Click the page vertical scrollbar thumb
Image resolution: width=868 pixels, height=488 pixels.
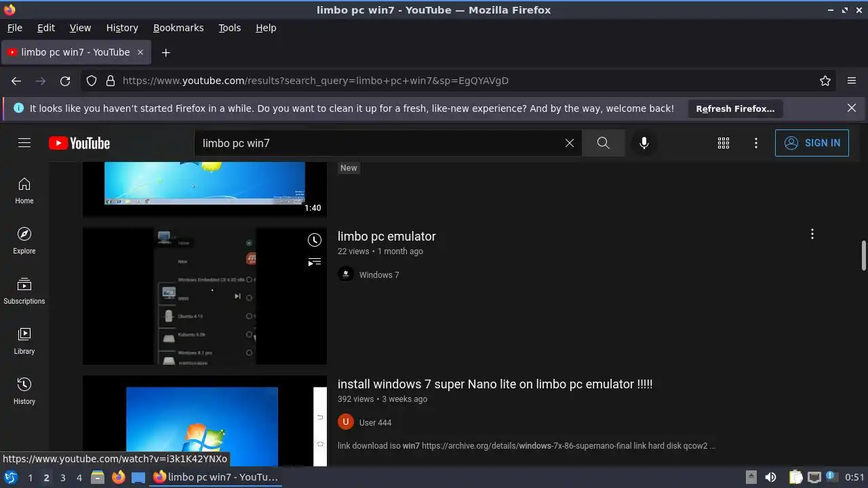coord(864,255)
